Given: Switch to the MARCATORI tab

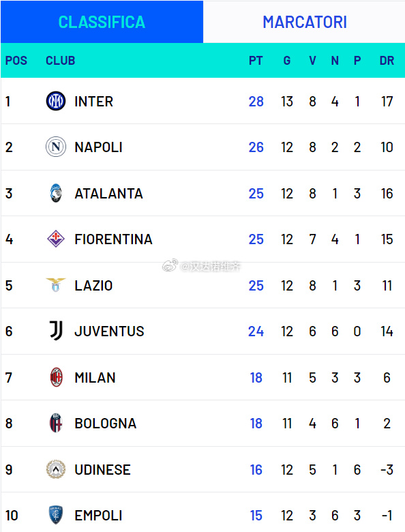Looking at the screenshot, I should 304,22.
